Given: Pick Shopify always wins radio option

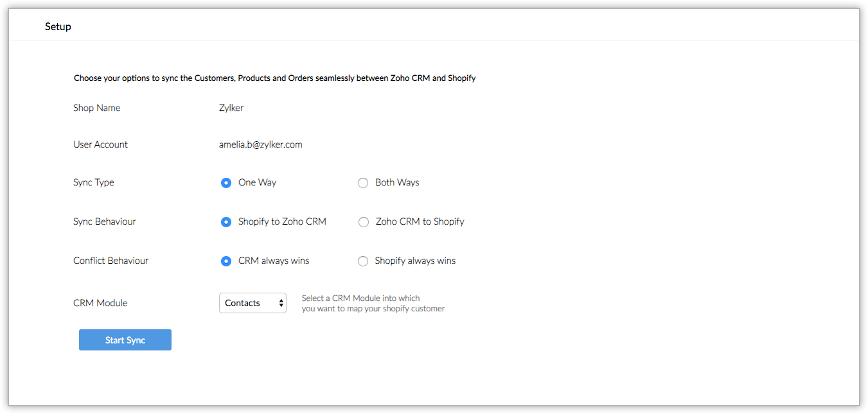Looking at the screenshot, I should [363, 261].
